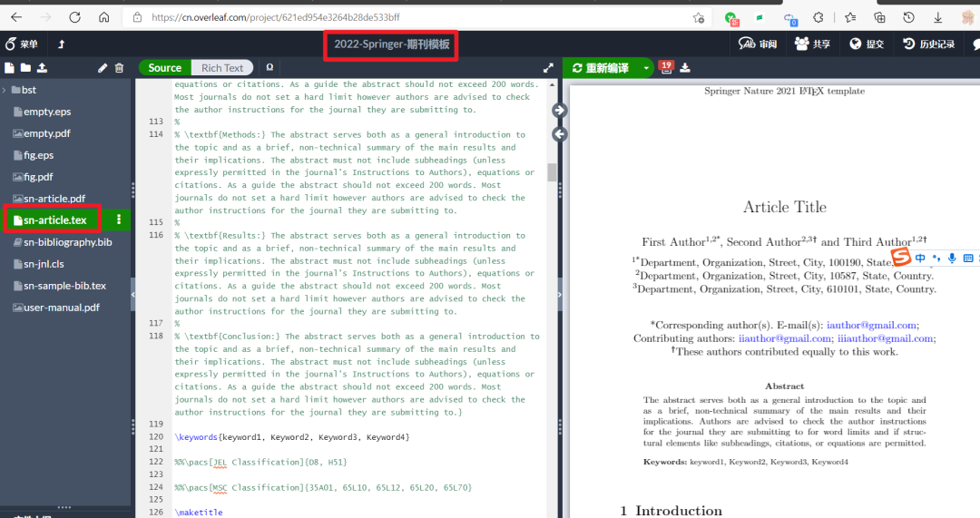This screenshot has width=980, height=518.
Task: Click the project title 2022-Springer
Action: pos(391,44)
